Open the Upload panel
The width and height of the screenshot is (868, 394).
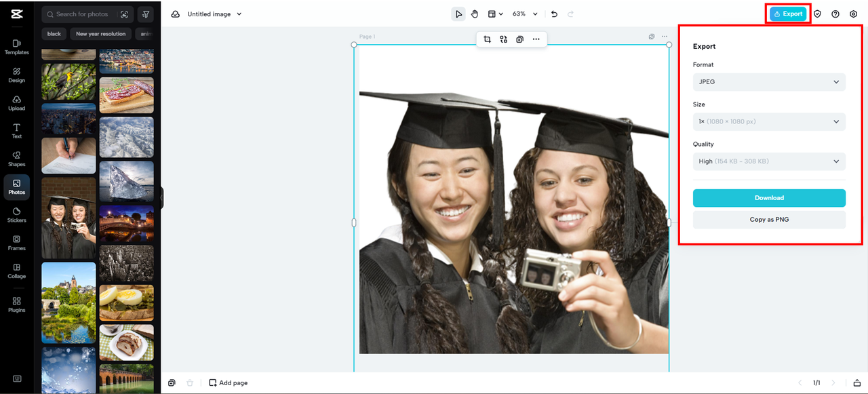[17, 103]
